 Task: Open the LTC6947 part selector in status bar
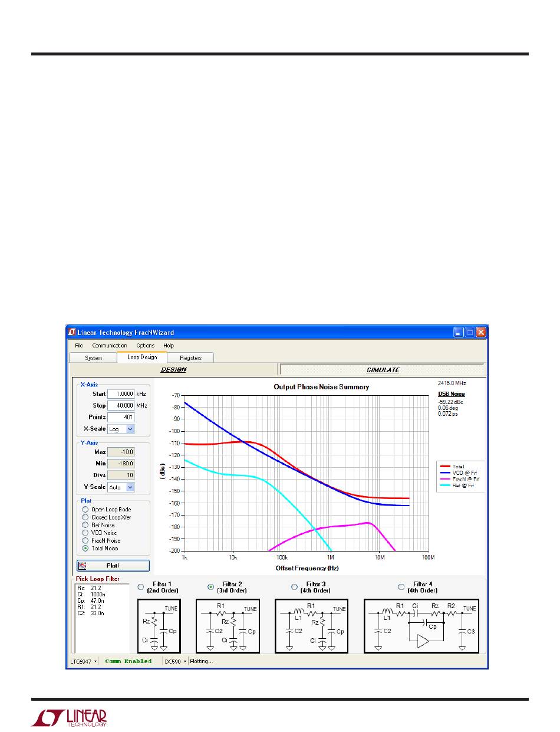[x=83, y=661]
